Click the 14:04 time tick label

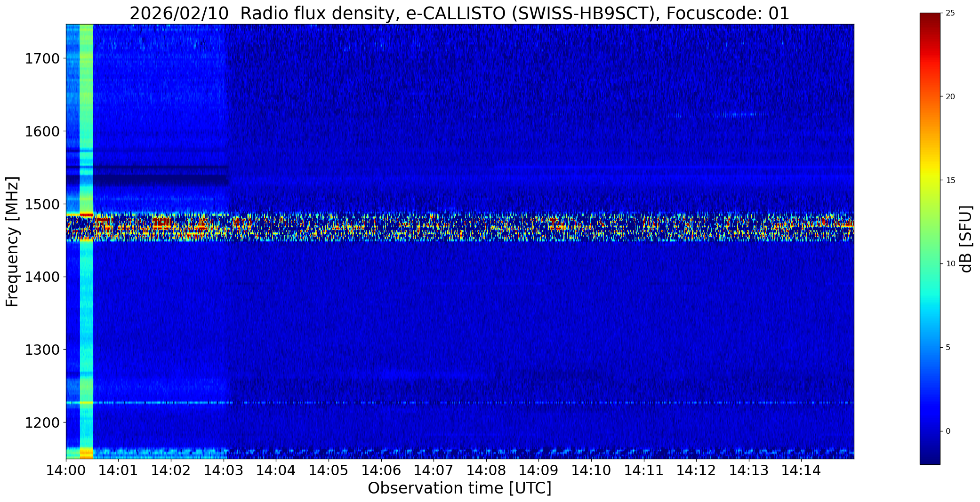point(276,470)
